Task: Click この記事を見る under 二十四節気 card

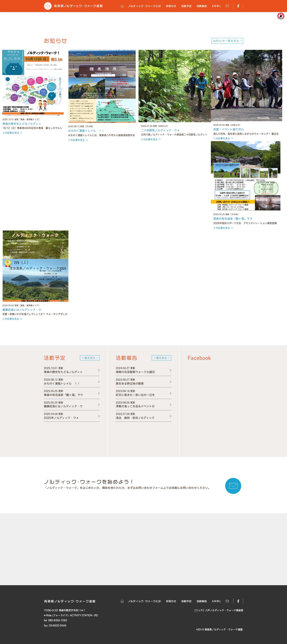Action: [151, 139]
